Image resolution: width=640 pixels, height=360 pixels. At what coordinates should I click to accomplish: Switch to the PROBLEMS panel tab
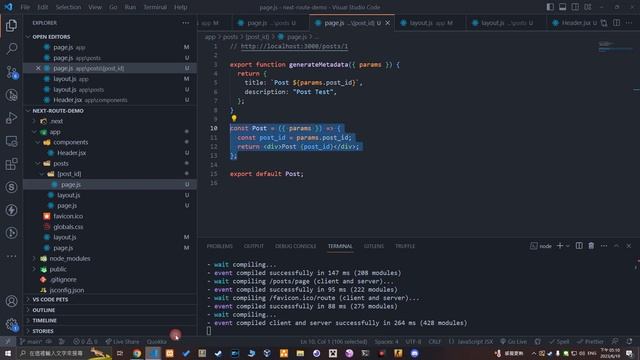pos(220,246)
